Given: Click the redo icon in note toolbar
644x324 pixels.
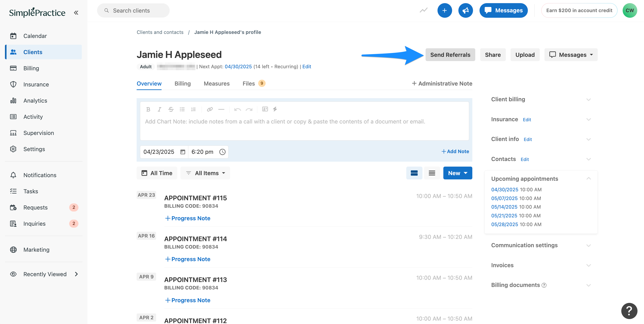Looking at the screenshot, I should pos(249,109).
